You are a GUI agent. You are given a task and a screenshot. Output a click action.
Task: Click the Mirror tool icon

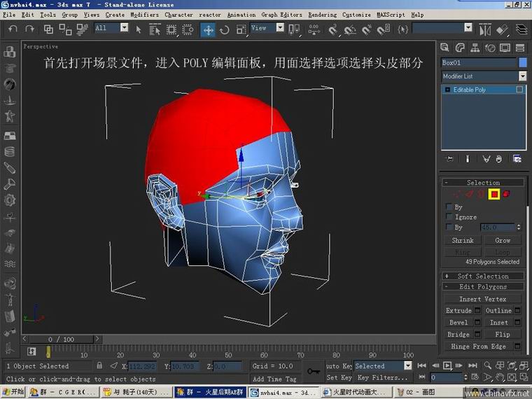(x=485, y=30)
